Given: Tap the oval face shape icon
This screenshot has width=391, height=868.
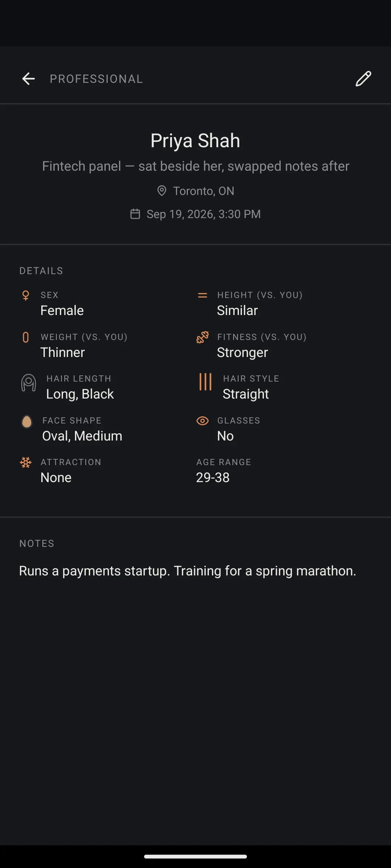Looking at the screenshot, I should [27, 421].
